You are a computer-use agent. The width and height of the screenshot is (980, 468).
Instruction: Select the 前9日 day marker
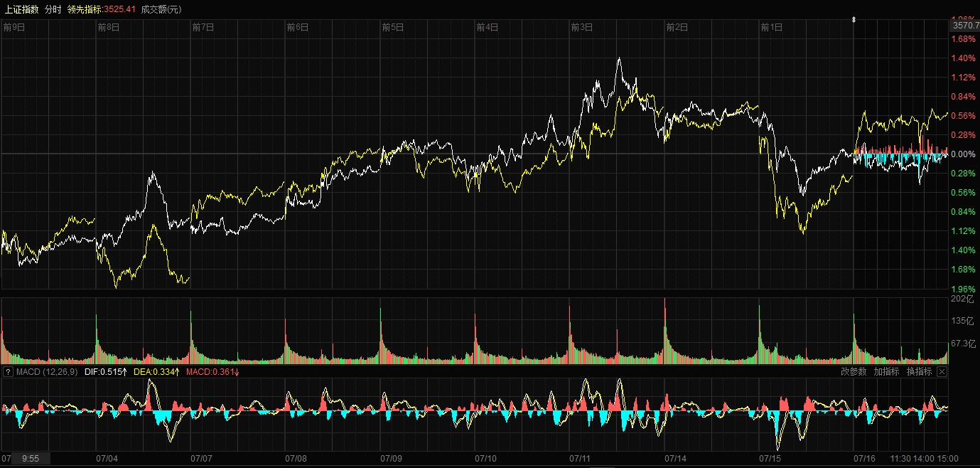[x=14, y=27]
